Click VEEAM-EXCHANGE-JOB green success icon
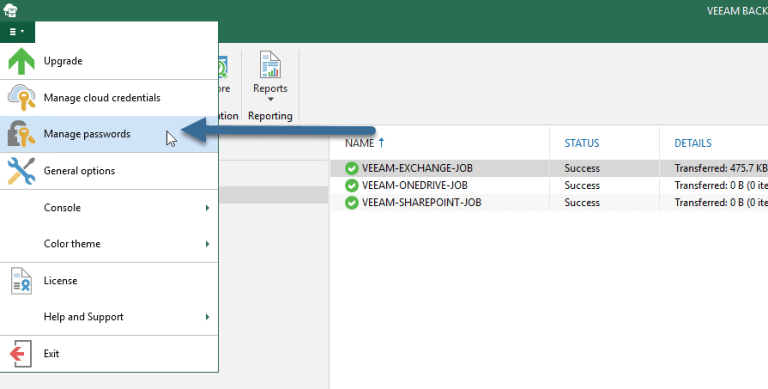This screenshot has height=389, width=768. [351, 168]
